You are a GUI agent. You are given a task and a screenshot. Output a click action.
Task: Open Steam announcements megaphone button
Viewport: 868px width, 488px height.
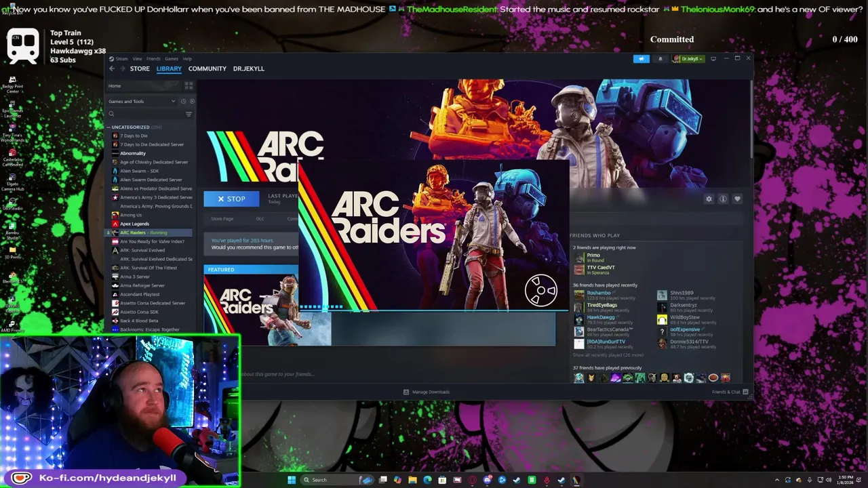pyautogui.click(x=642, y=59)
